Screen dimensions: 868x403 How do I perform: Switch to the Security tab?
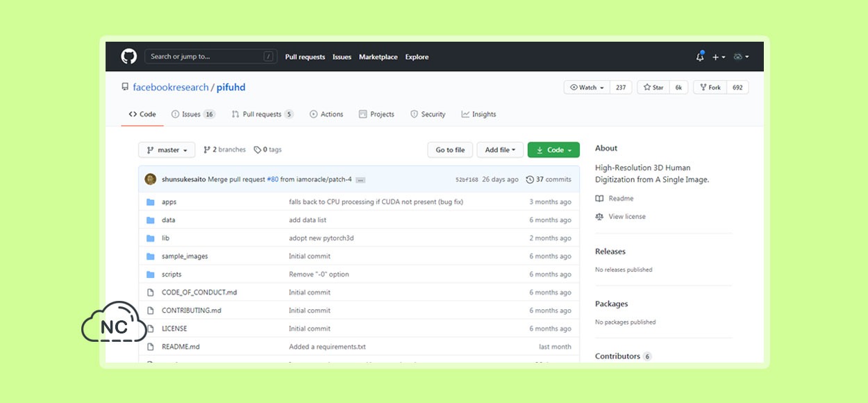(x=428, y=115)
